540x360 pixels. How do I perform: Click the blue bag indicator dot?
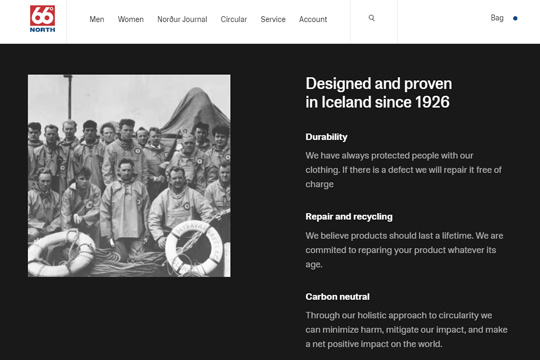tap(515, 18)
